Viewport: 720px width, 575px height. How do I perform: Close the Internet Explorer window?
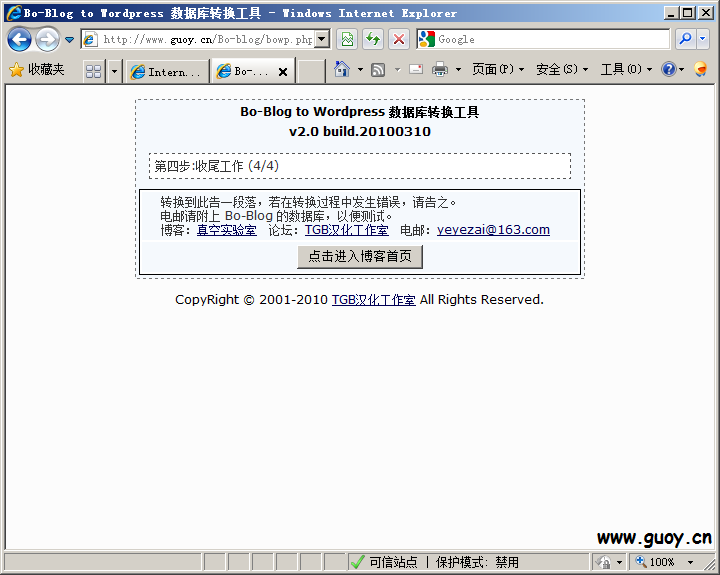(706, 13)
